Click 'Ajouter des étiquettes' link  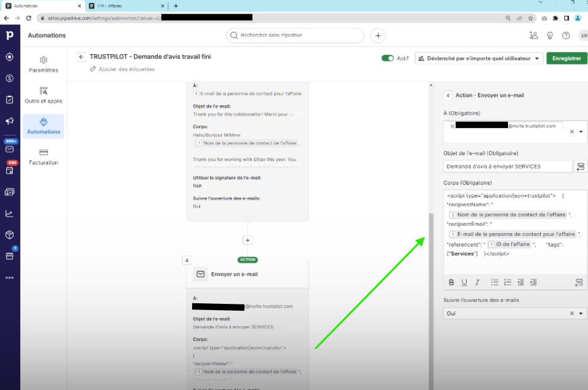(126, 69)
